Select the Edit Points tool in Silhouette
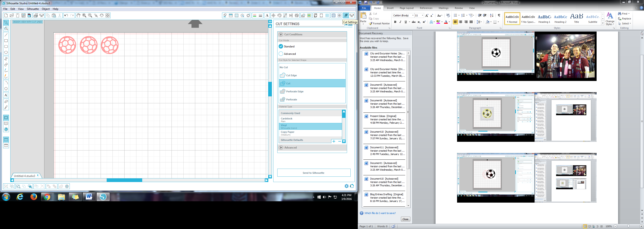The image size is (644, 229). [x=6, y=28]
